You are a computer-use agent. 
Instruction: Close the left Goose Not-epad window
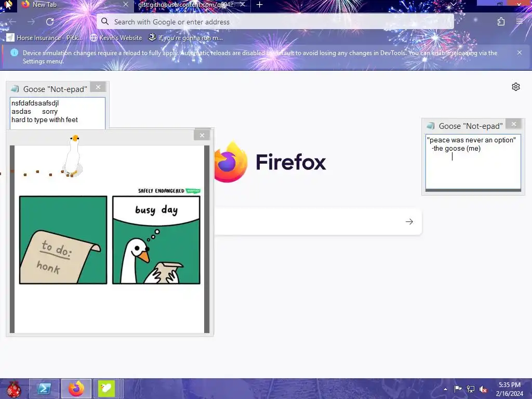98,87
